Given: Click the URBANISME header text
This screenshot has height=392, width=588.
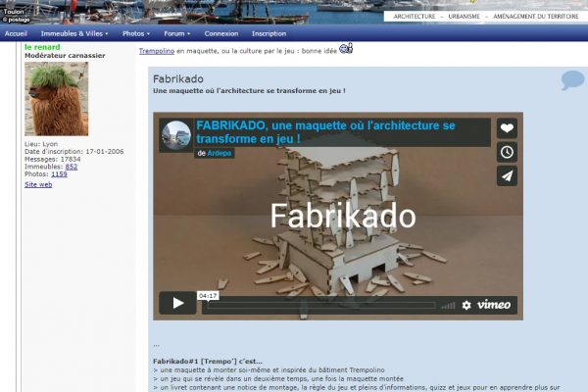Looking at the screenshot, I should pos(464,17).
